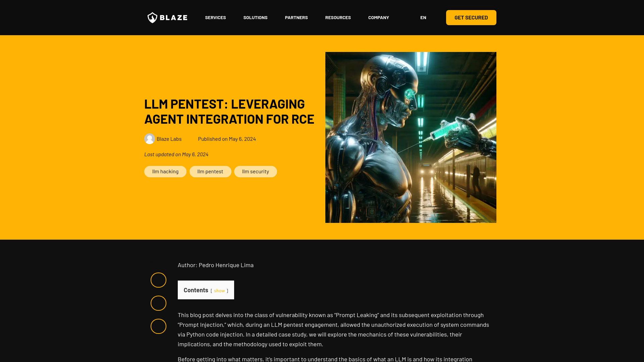Click the Blaze logo icon
This screenshot has height=362, width=644.
[152, 17]
